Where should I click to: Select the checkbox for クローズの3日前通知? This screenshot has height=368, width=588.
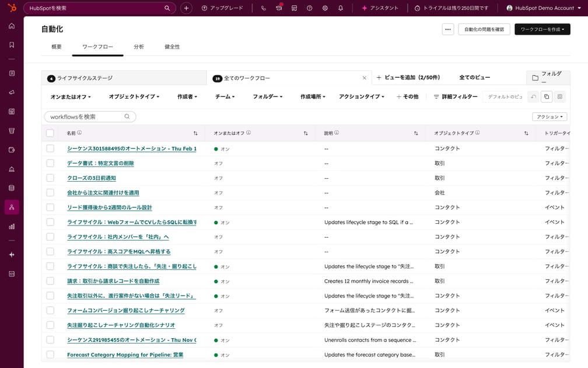(50, 178)
